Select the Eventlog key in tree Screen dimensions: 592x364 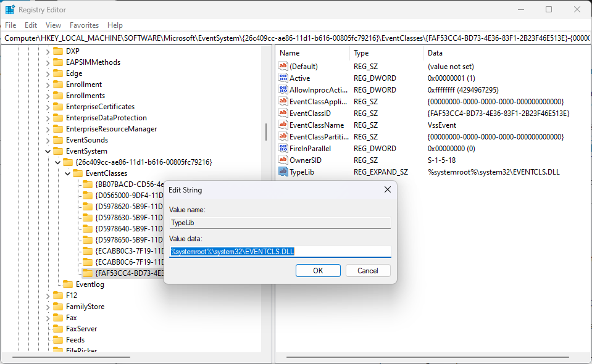90,284
